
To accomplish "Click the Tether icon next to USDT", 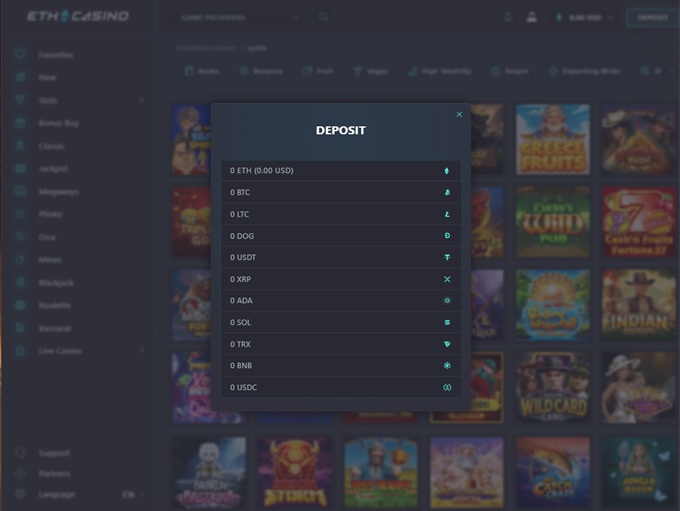I will 447,258.
